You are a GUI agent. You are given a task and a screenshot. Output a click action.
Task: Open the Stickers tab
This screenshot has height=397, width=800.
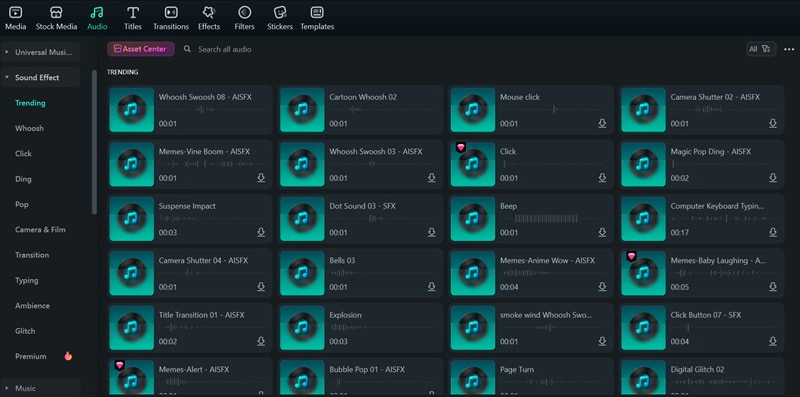pyautogui.click(x=280, y=18)
